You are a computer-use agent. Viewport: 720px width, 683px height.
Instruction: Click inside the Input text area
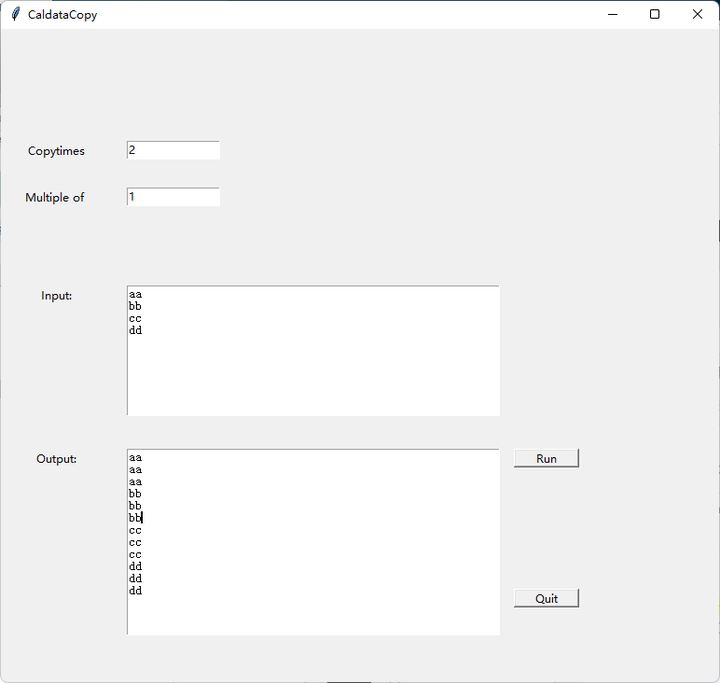pyautogui.click(x=313, y=350)
